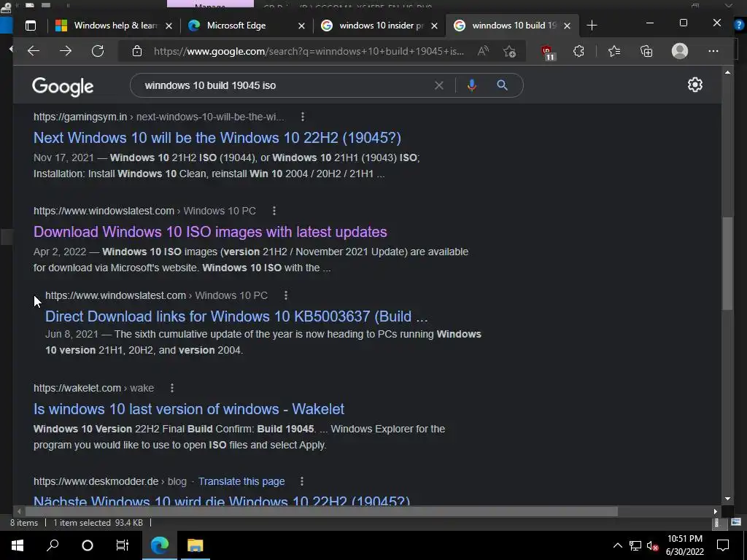Open Direct Download links for KB5003637 result
The width and height of the screenshot is (747, 560).
tap(236, 316)
